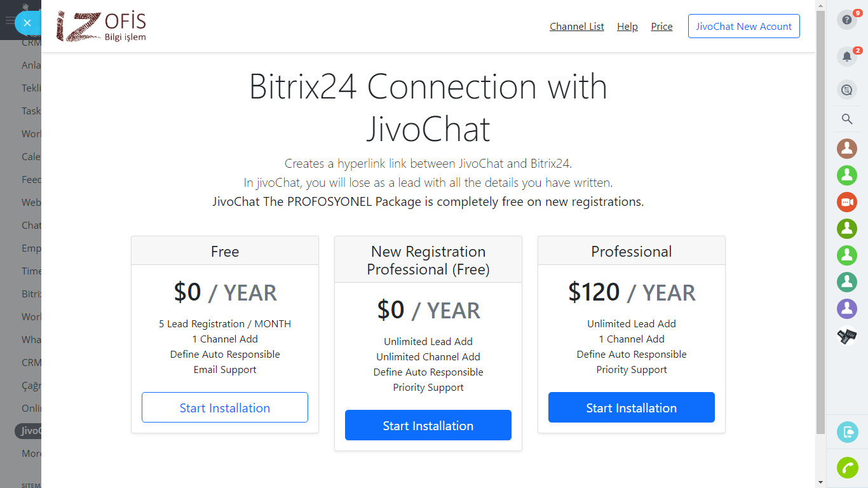The image size is (868, 488).
Task: Open the teal mobile cloud app icon
Action: 847,433
